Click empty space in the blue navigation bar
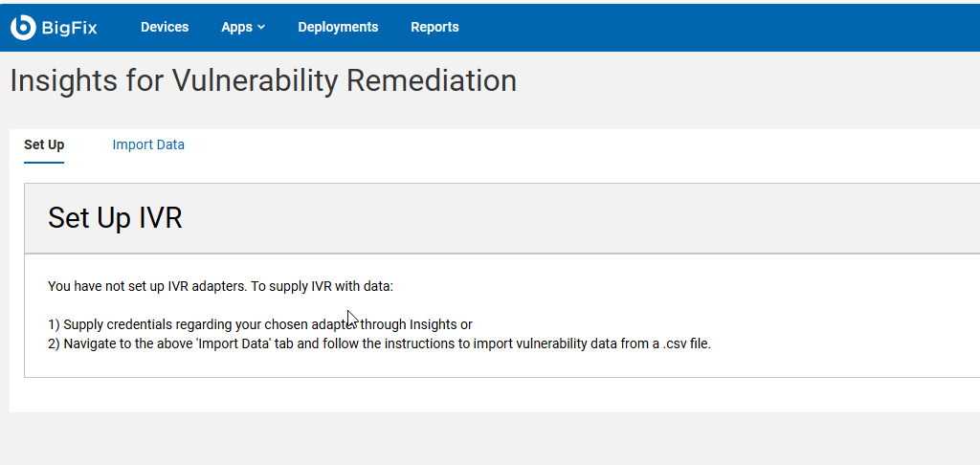This screenshot has height=465, width=980. [719, 28]
